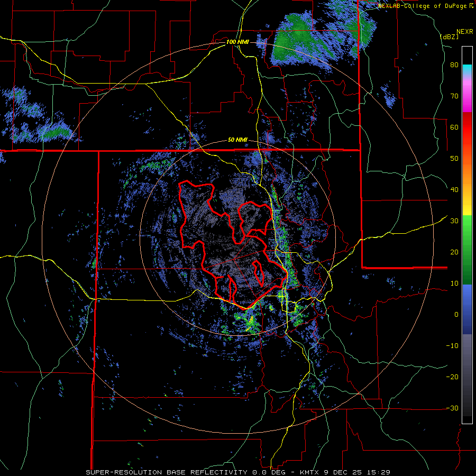Screen dimensions: 476x476
Task: Click the 80 value on dBZ scale
Action: 454,65
